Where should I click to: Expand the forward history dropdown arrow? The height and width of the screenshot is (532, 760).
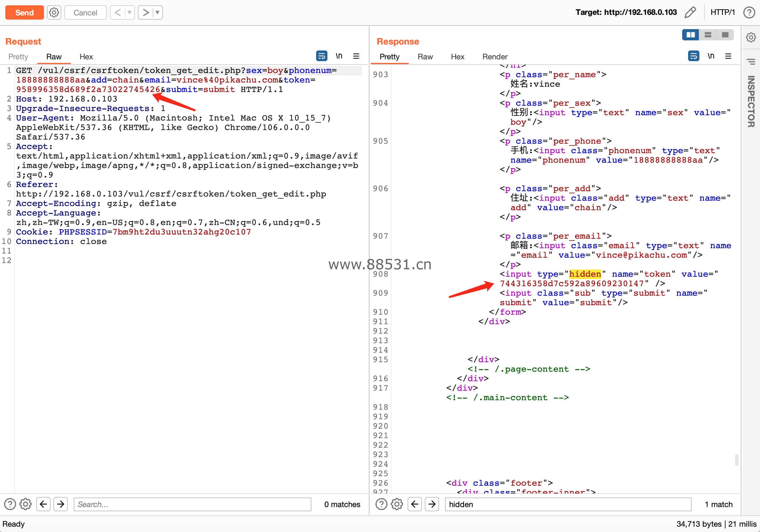click(158, 12)
